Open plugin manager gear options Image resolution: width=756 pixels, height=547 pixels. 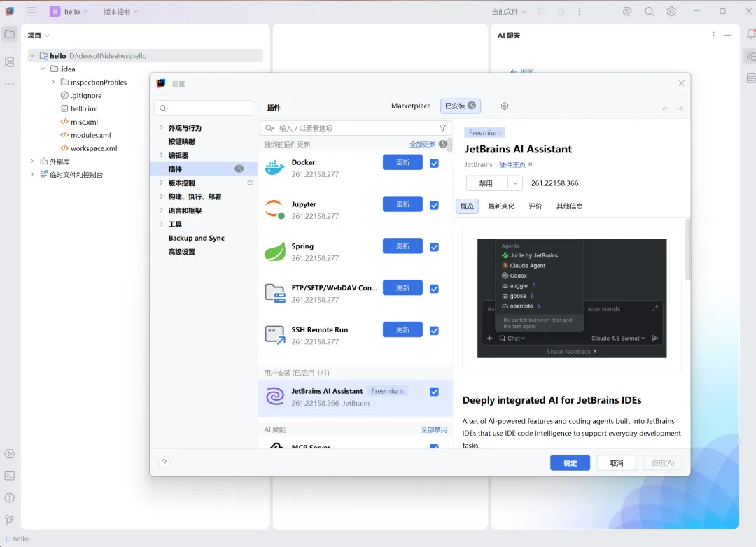[x=505, y=106]
